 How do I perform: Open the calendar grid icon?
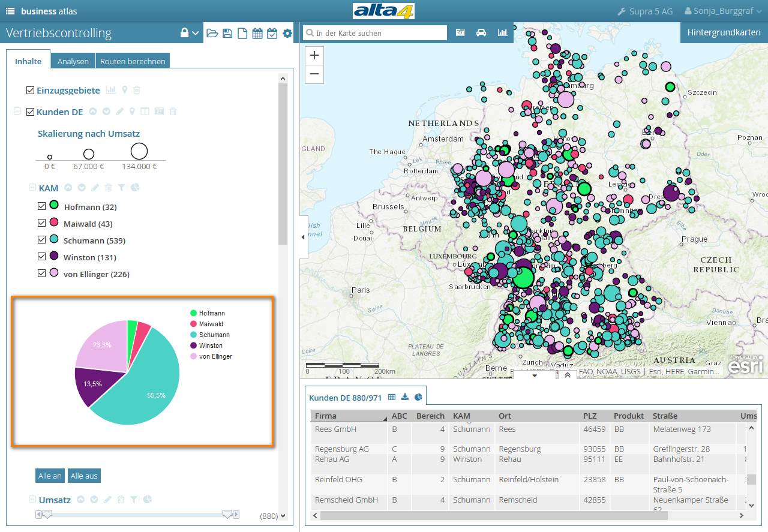pos(257,33)
